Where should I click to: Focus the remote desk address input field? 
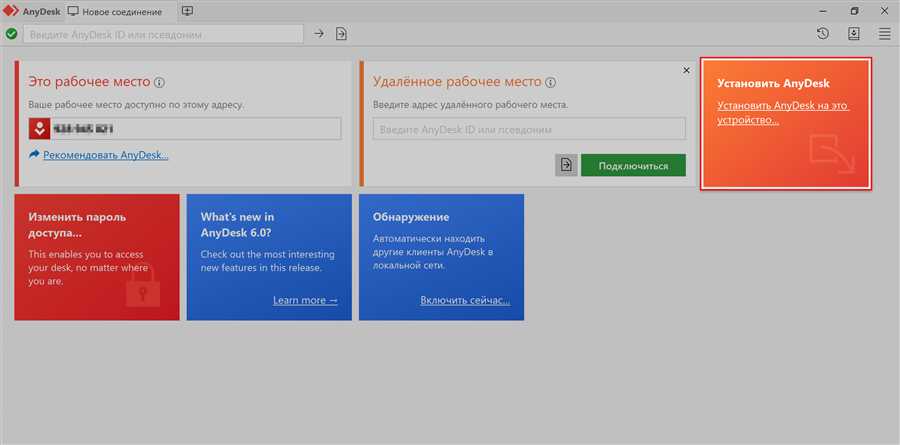point(529,129)
